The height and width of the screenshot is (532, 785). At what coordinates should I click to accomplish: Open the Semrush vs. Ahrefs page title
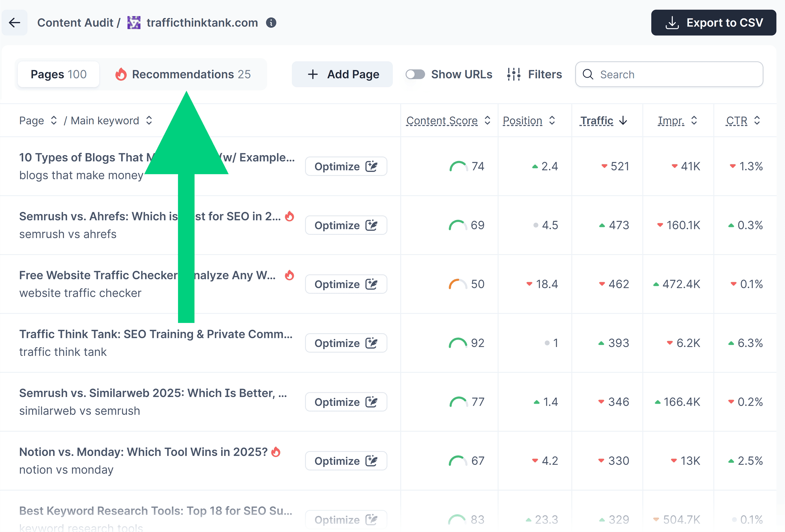pos(150,216)
